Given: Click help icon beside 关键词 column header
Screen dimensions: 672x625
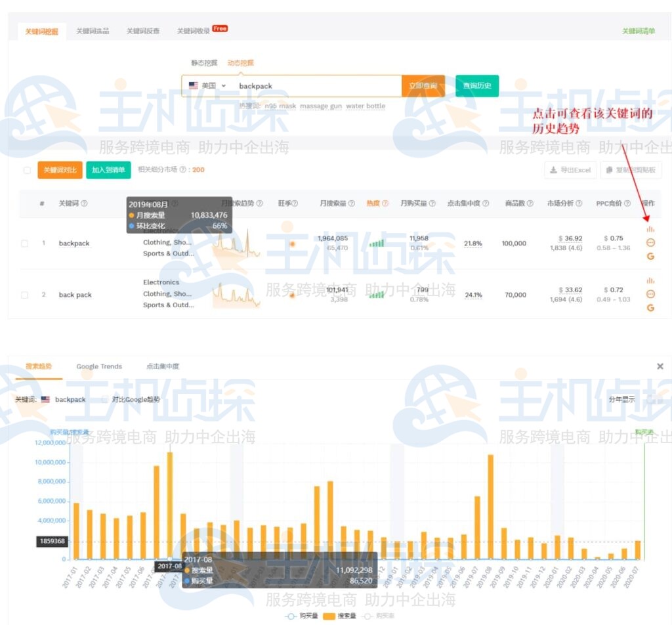Looking at the screenshot, I should (84, 204).
